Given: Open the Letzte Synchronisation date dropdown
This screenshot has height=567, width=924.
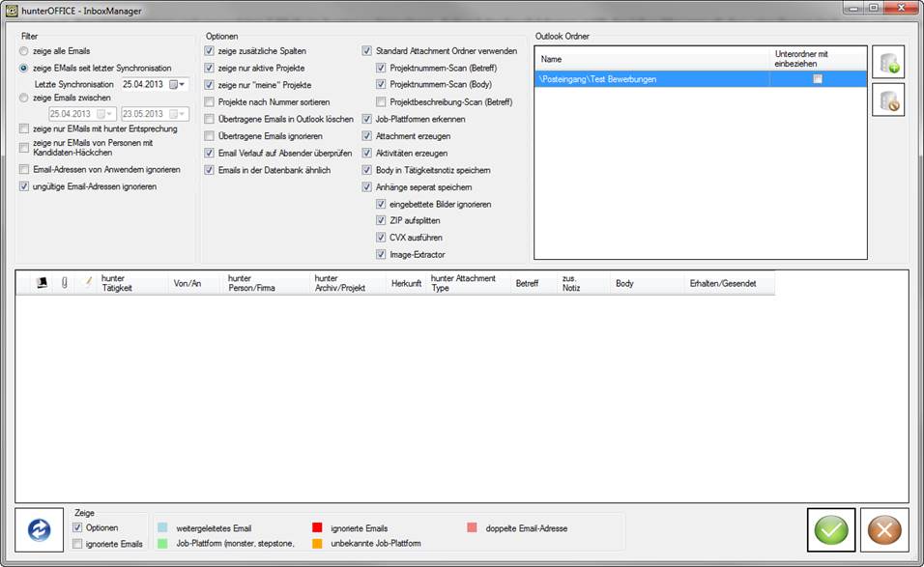Looking at the screenshot, I should pos(177,85).
